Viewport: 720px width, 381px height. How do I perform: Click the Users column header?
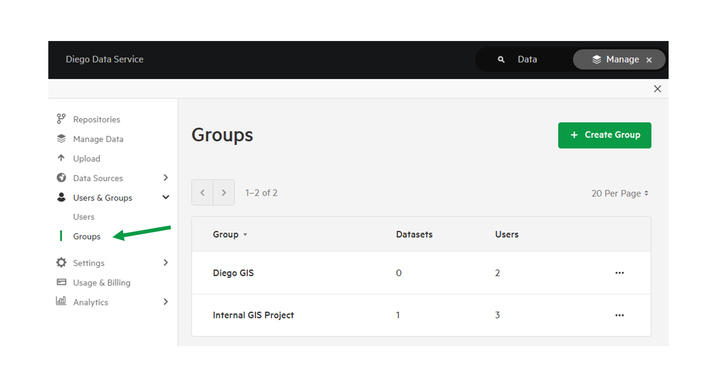(506, 235)
